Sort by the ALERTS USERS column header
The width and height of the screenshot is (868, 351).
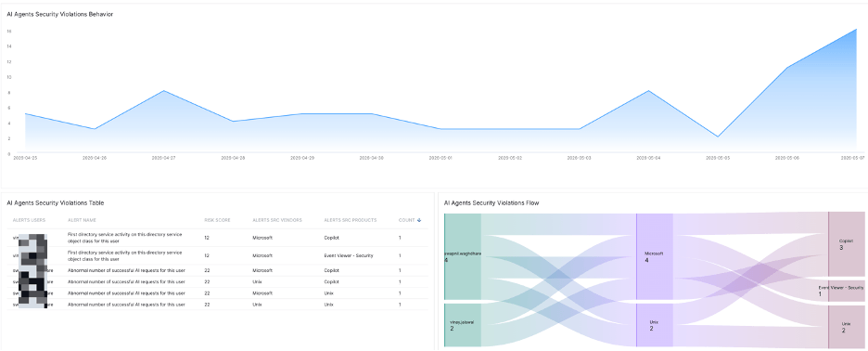click(x=29, y=220)
